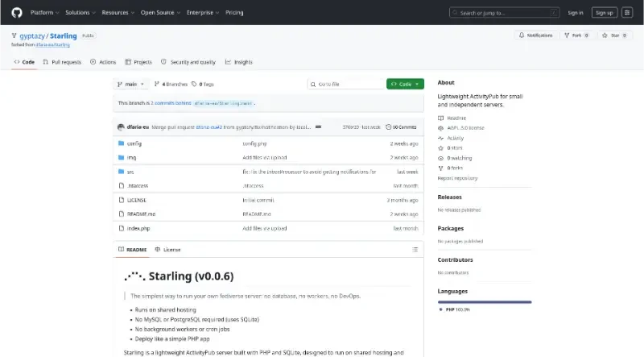Switch to the Insights tab
Image resolution: width=644 pixels, height=357 pixels.
[238, 62]
